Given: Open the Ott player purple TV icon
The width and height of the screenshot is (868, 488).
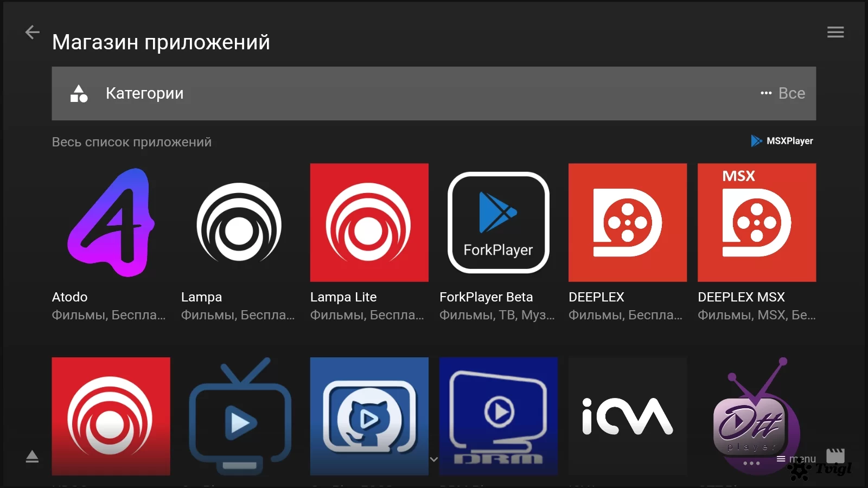Looking at the screenshot, I should click(757, 416).
